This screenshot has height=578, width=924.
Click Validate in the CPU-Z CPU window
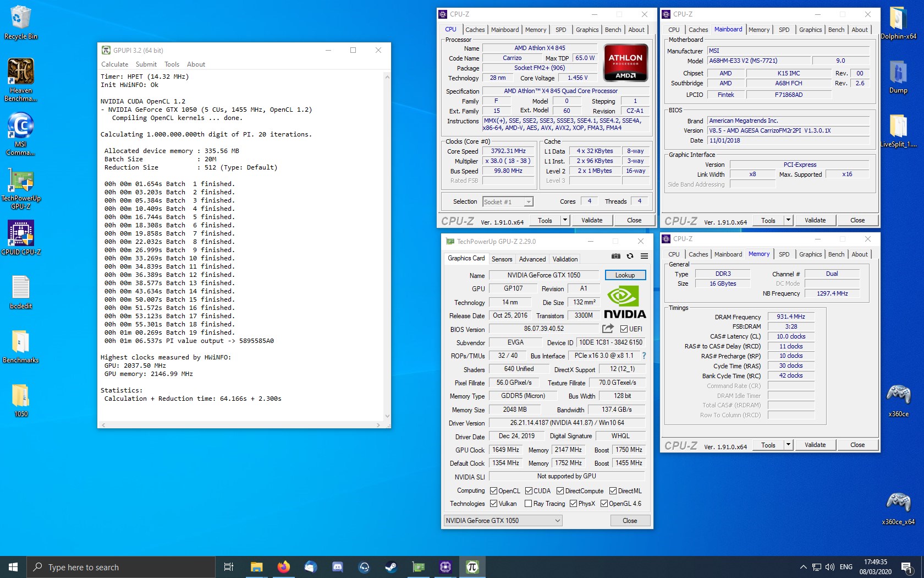coord(592,220)
